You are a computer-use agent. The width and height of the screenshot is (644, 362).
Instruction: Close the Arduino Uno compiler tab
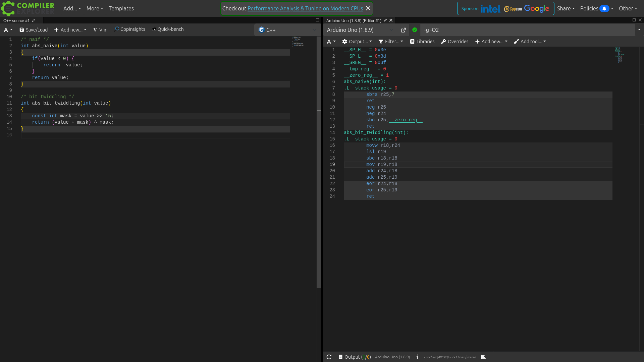[391, 20]
